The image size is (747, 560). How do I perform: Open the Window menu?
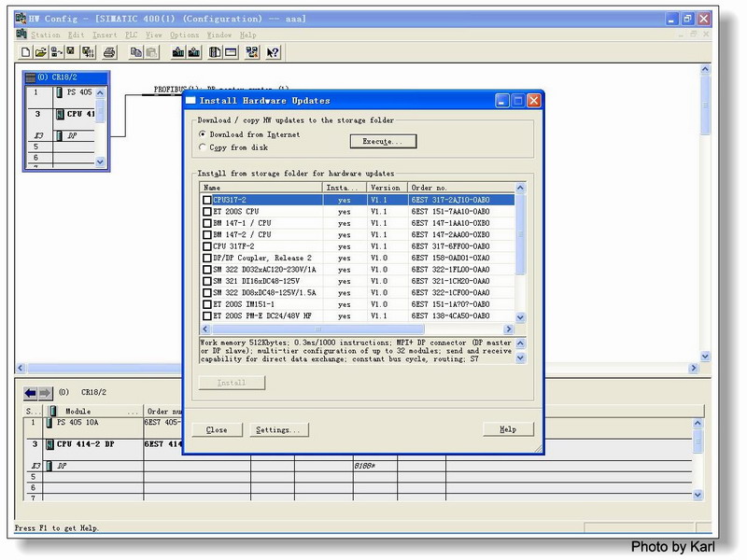tap(219, 35)
